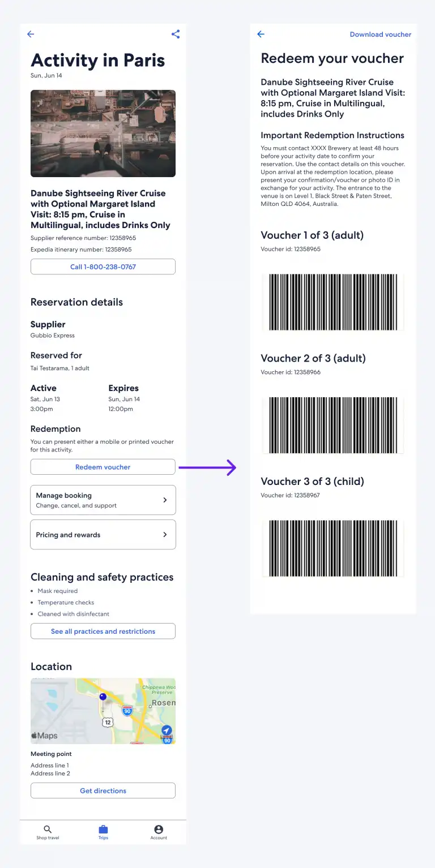Open See all practices and restrictions
This screenshot has height=868, width=435.
coord(103,631)
